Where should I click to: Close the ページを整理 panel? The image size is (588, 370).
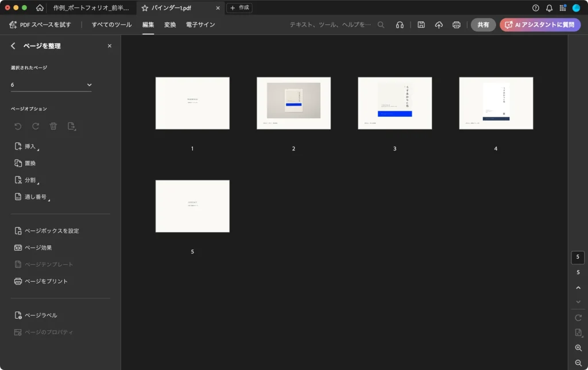click(x=110, y=46)
